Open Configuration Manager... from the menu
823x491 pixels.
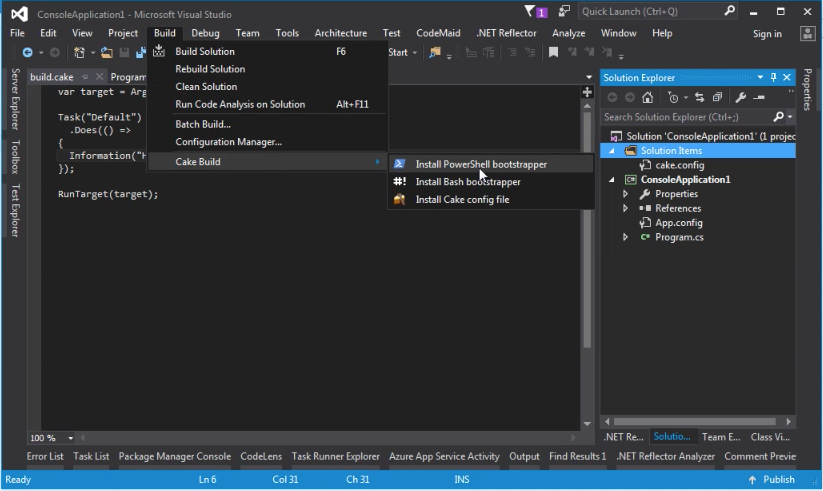pyautogui.click(x=268, y=142)
